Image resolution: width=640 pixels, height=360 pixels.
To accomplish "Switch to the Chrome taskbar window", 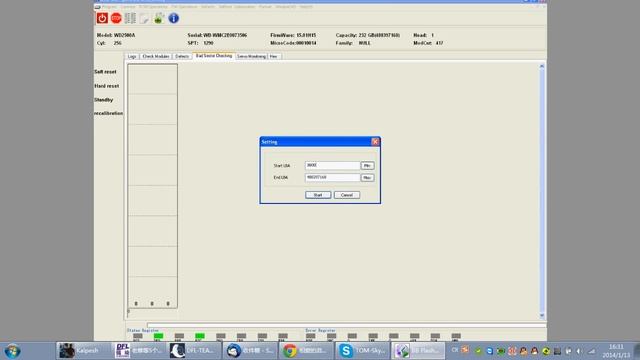I will [306, 351].
